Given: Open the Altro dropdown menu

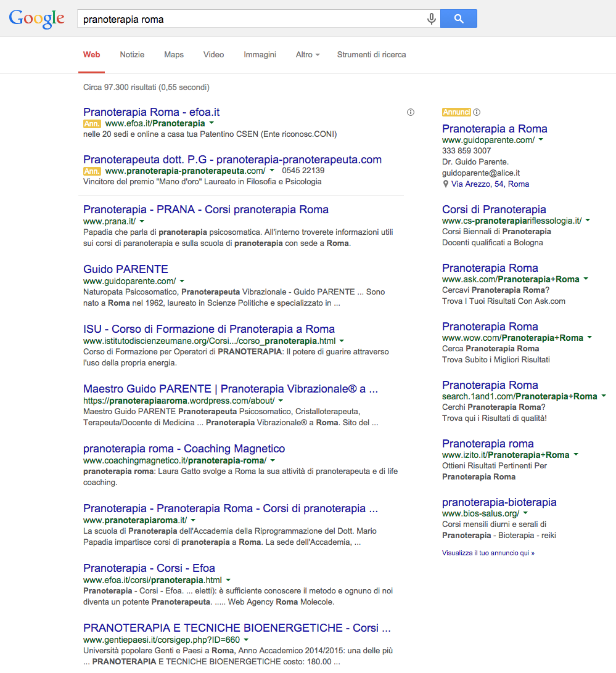Looking at the screenshot, I should coord(308,55).
